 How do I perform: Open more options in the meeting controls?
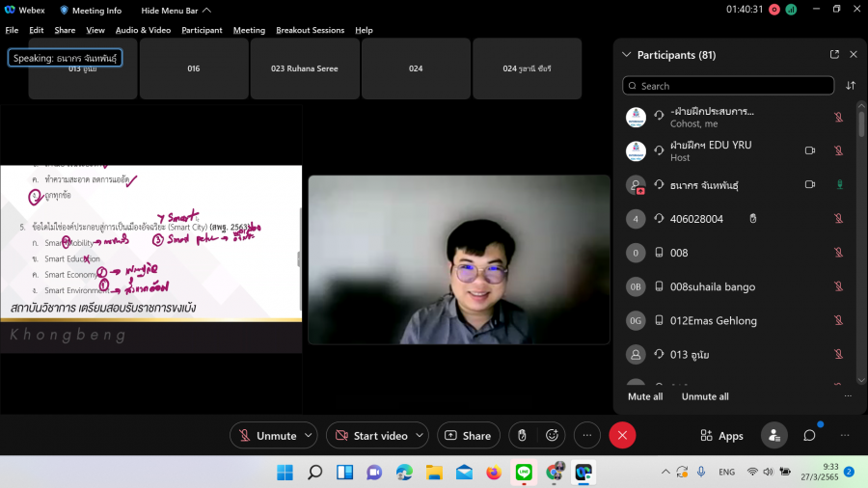(x=587, y=436)
